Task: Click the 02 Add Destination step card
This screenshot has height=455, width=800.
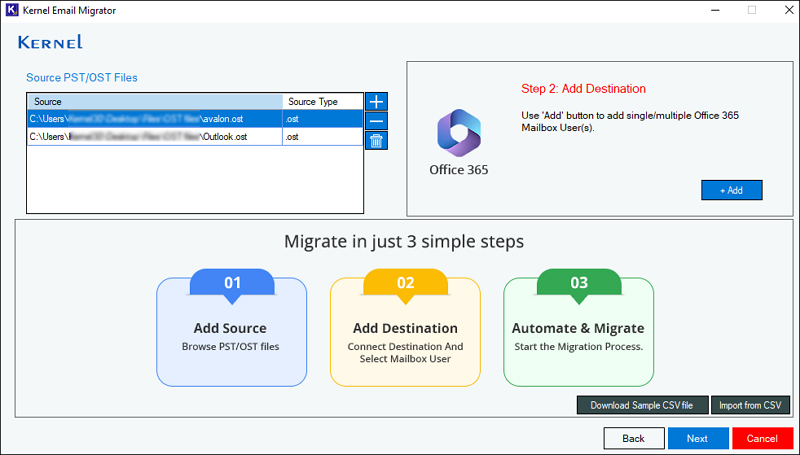Action: pyautogui.click(x=406, y=327)
